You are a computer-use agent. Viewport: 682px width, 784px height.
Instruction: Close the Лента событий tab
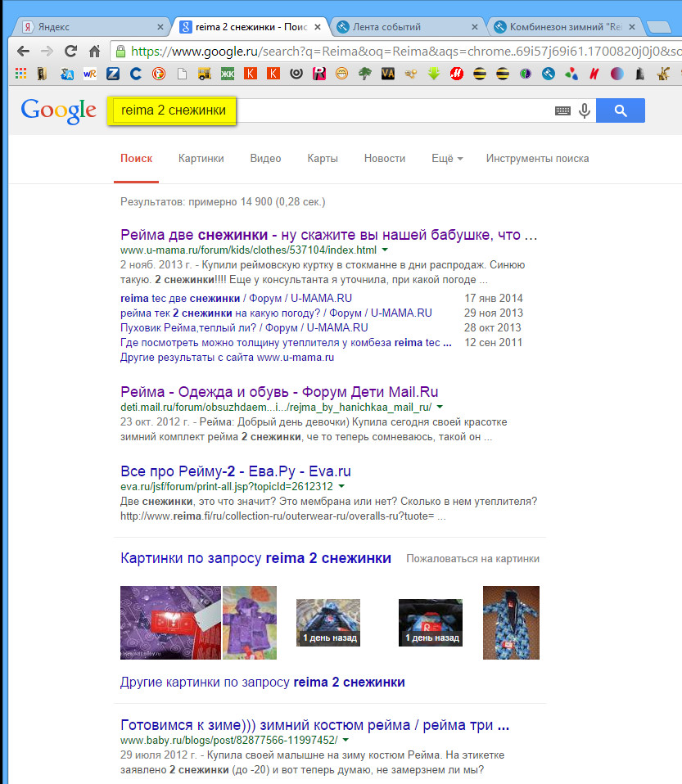pos(475,27)
